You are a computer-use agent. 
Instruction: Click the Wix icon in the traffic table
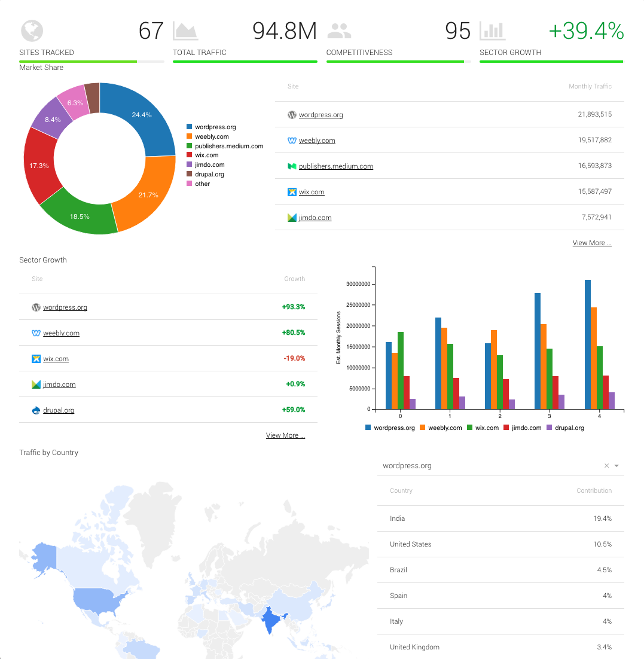pos(292,192)
